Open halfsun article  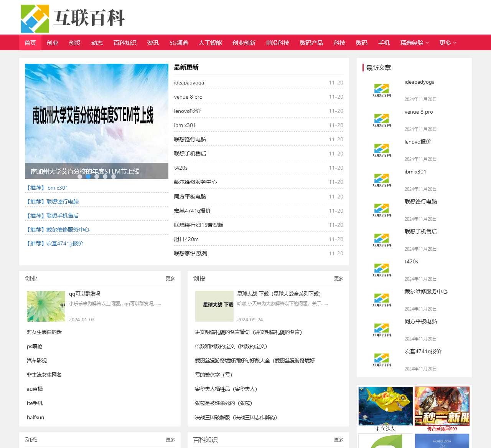pyautogui.click(x=35, y=417)
